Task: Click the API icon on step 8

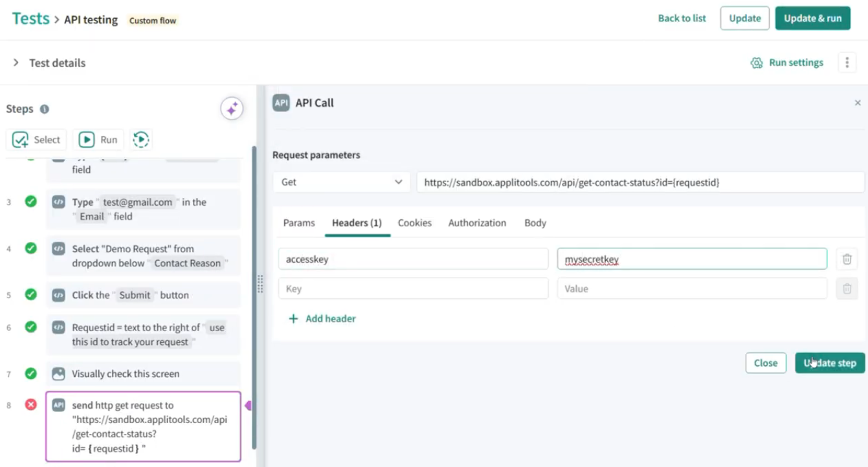Action: 59,405
